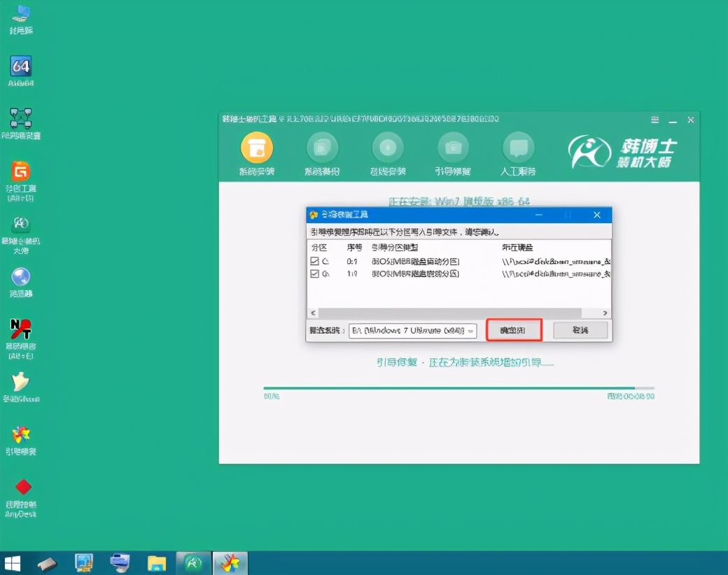Contact 人工客服 customer service via toolbar icon

coord(519,148)
